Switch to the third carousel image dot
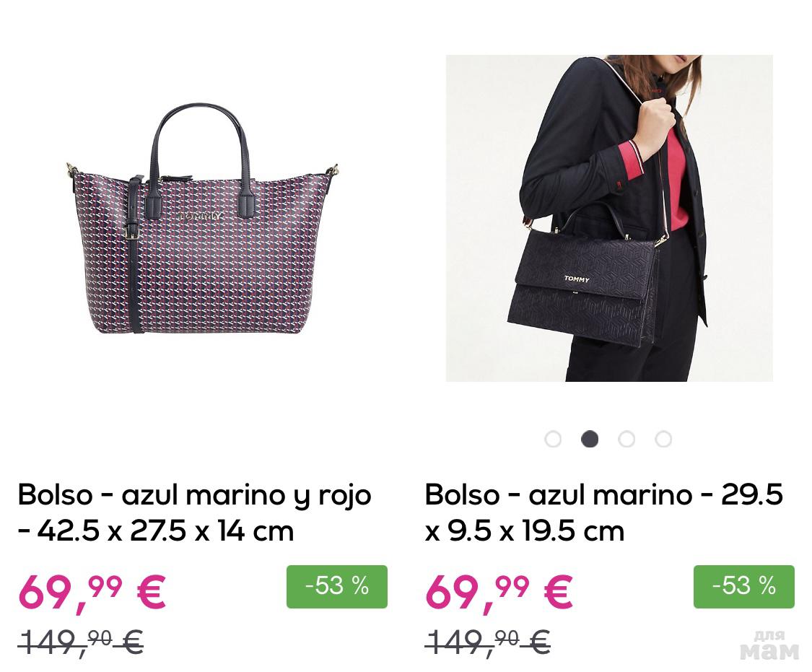 626,439
